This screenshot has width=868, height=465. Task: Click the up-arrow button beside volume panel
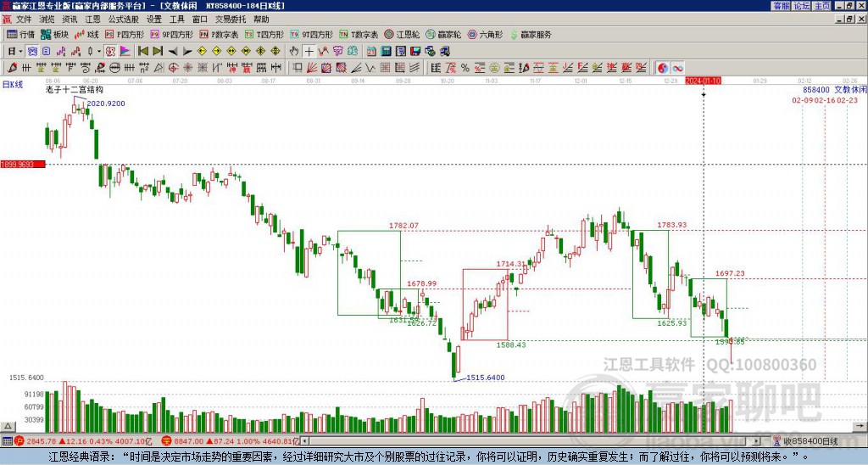[8, 427]
